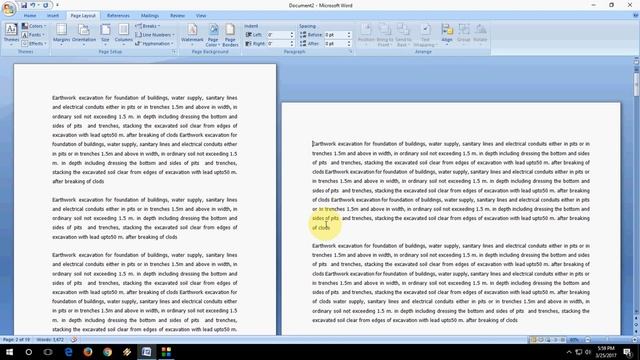Open the Breaks dropdown
Viewport: 640px width, 360px height.
[x=148, y=26]
